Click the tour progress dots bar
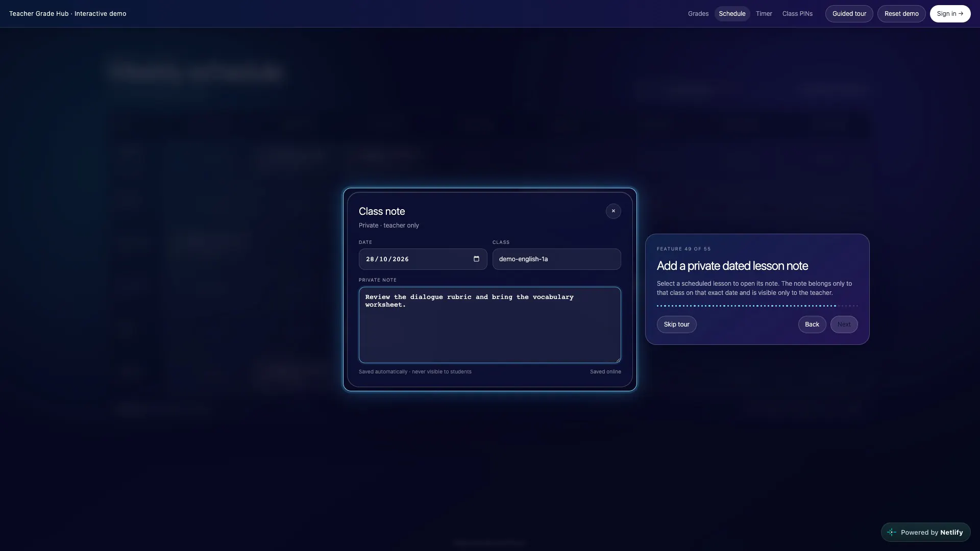980x551 pixels. point(757,306)
